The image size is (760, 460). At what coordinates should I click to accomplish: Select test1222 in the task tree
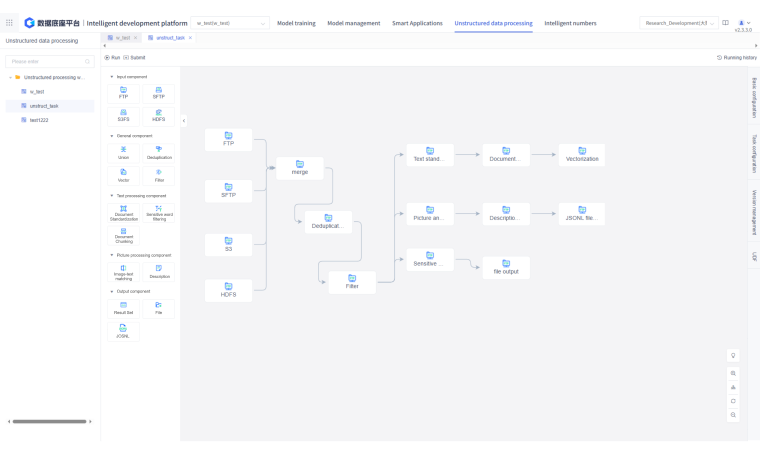(x=39, y=120)
